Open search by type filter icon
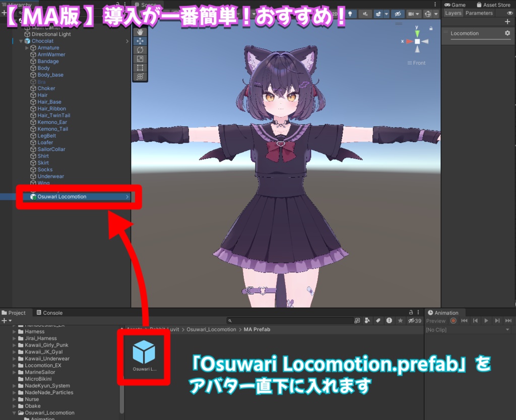Screen dimensions: 516x420 pos(367,321)
